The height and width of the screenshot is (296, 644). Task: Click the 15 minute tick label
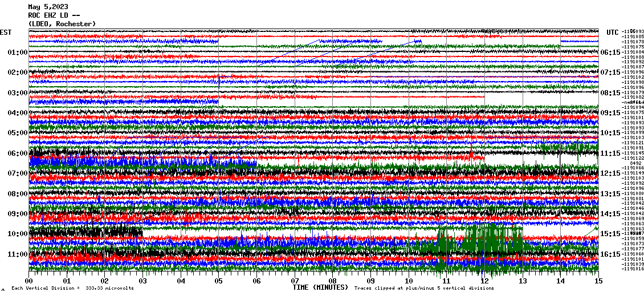click(x=598, y=281)
